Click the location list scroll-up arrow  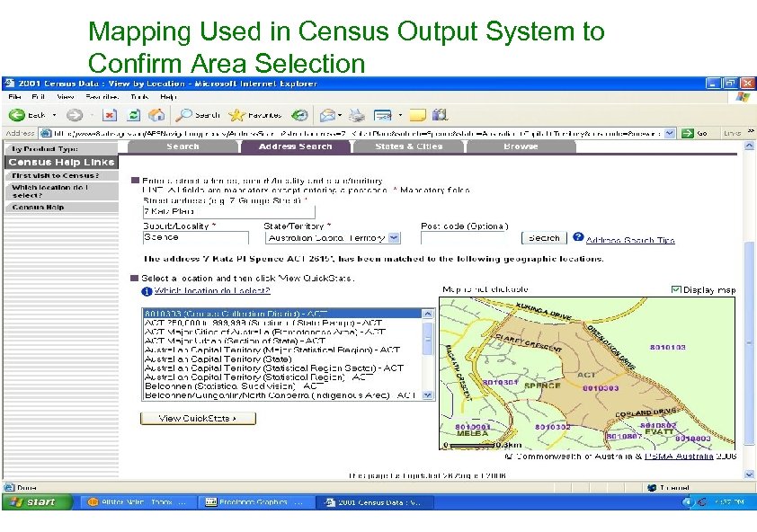[427, 314]
